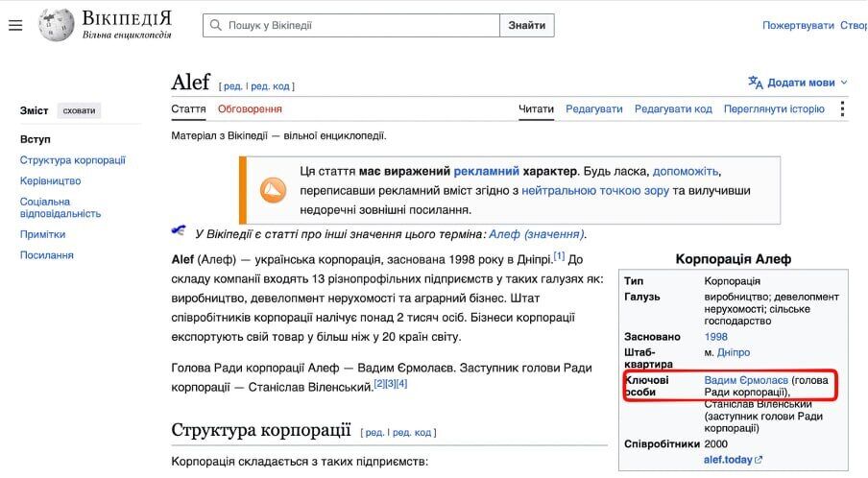The height and width of the screenshot is (478, 868).
Task: Click footnote reference [3]
Action: pos(390,383)
